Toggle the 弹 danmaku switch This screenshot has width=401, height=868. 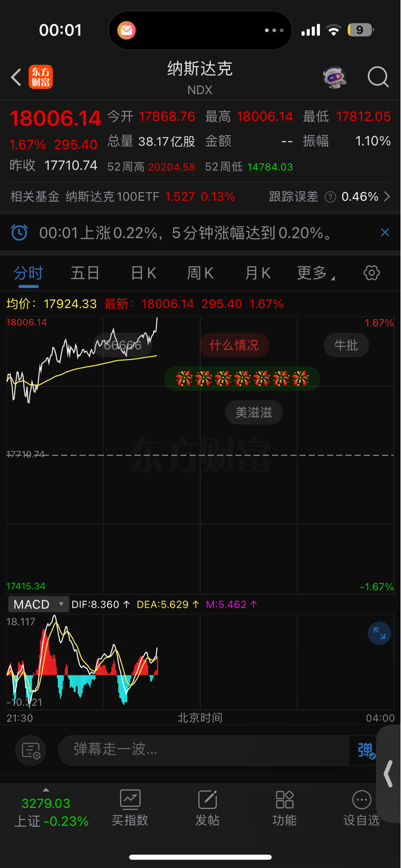(366, 750)
